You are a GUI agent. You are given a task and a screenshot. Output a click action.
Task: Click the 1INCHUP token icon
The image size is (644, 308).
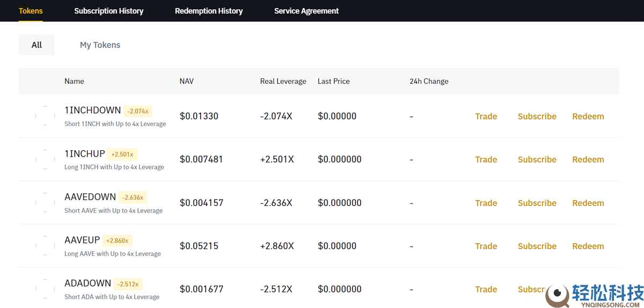pos(45,159)
